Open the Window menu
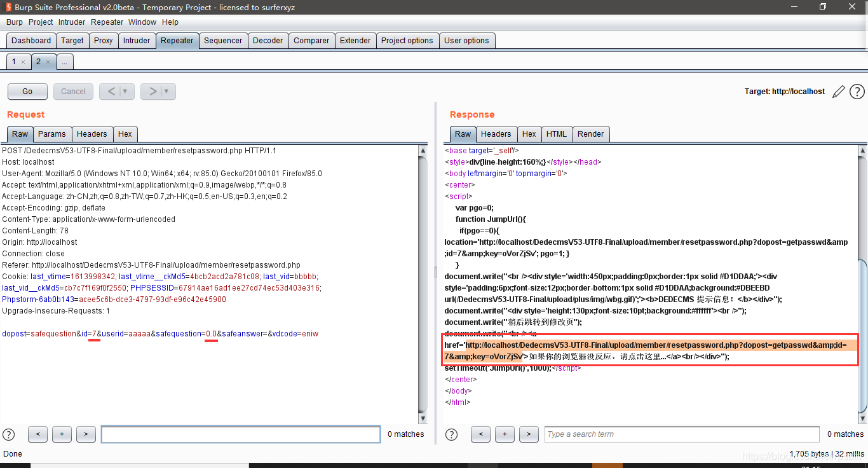The width and height of the screenshot is (868, 468). (x=142, y=22)
